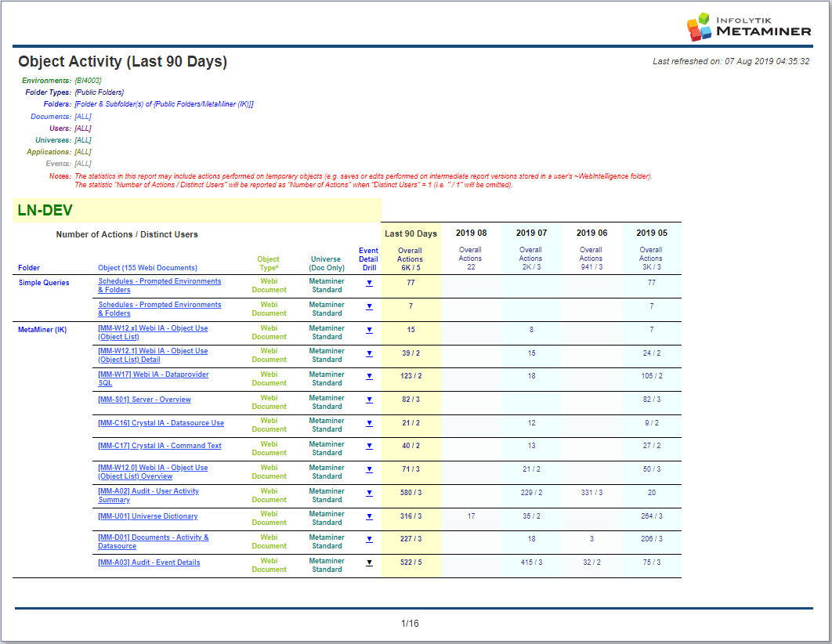832x644 pixels.
Task: Click Object (155 Webi Documents) header
Action: pos(147,268)
